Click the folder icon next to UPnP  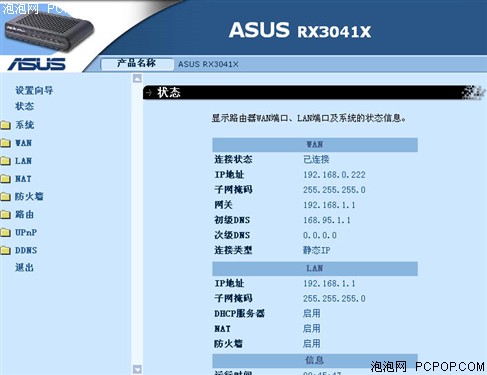[x=5, y=232]
